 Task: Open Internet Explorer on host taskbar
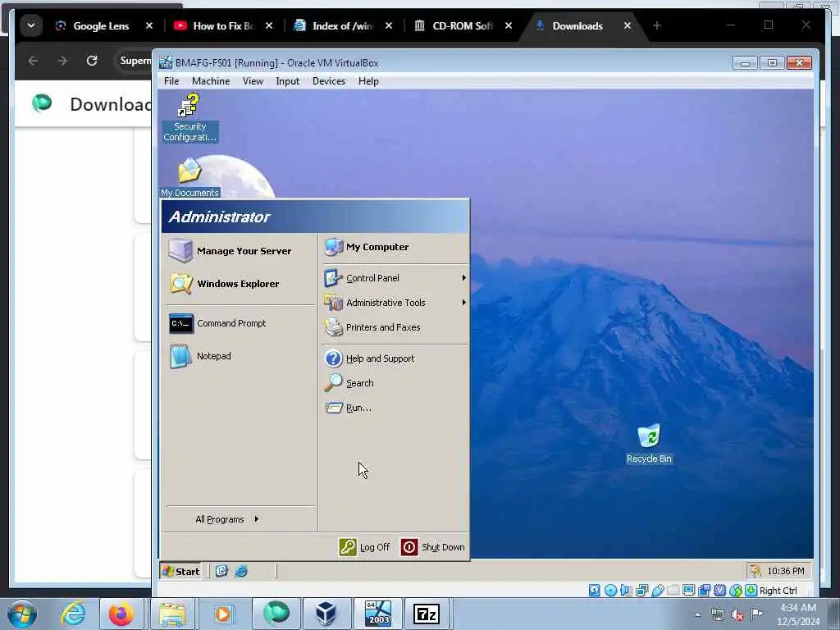[x=73, y=614]
